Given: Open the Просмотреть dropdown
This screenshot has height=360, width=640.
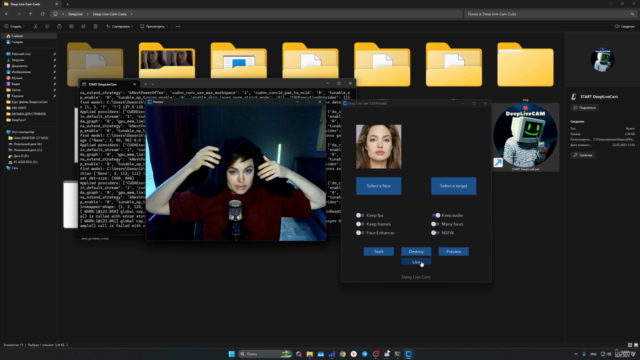Looking at the screenshot, I should [x=154, y=26].
